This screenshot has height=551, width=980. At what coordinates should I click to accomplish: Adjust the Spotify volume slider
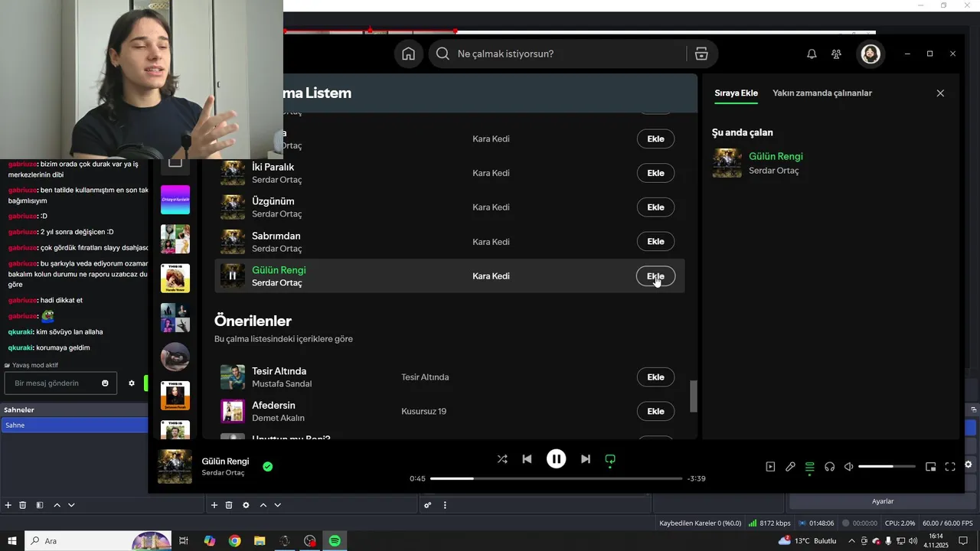coord(887,467)
